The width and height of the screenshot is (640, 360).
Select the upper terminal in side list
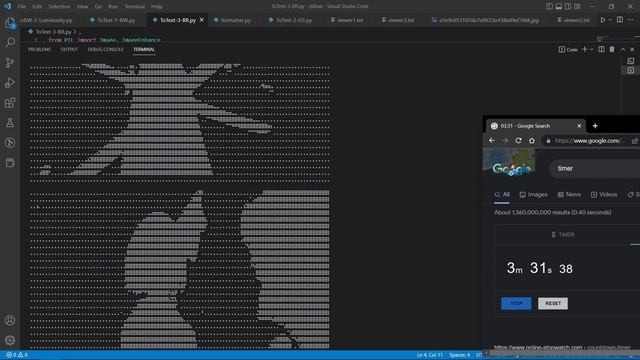pyautogui.click(x=631, y=61)
